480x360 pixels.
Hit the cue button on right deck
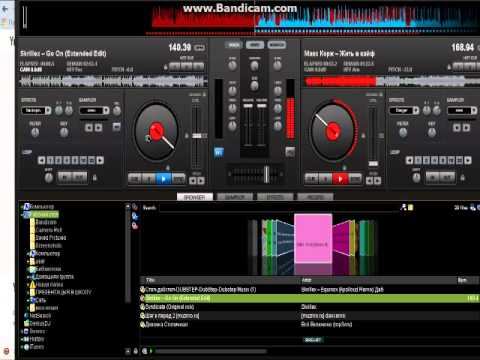(312, 179)
